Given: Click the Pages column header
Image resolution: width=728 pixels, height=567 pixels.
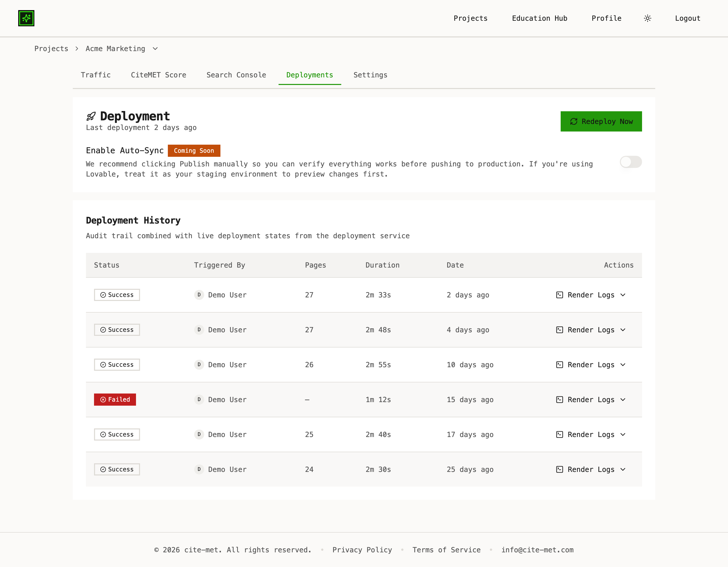Looking at the screenshot, I should point(315,265).
